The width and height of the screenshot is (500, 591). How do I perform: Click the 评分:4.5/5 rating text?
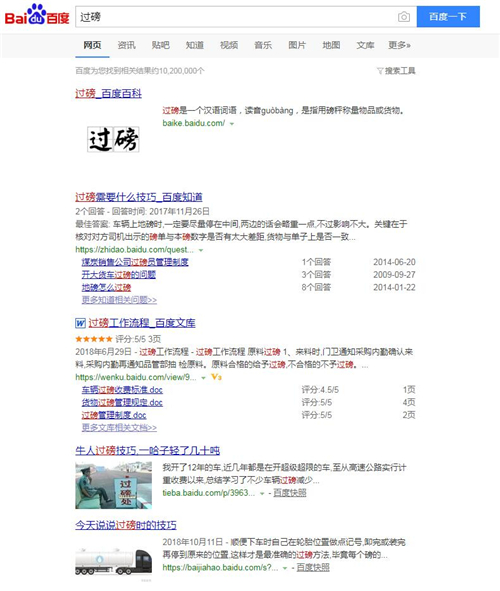tap(320, 390)
